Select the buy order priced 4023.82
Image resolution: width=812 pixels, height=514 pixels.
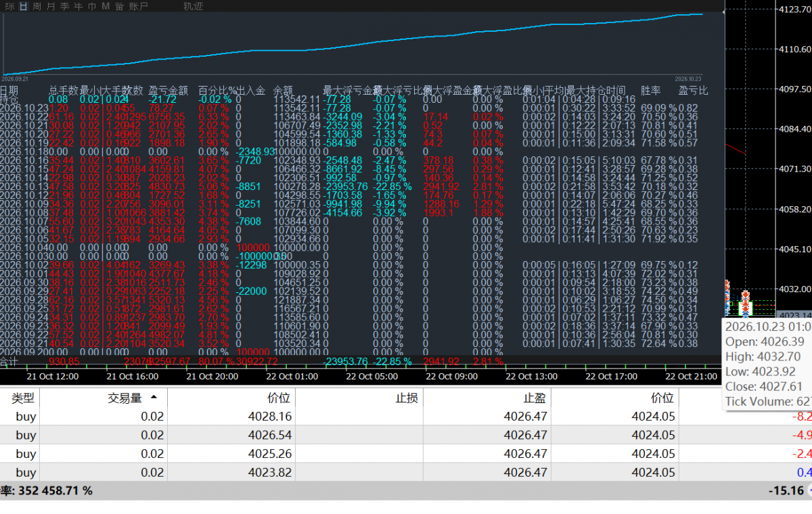click(x=406, y=472)
